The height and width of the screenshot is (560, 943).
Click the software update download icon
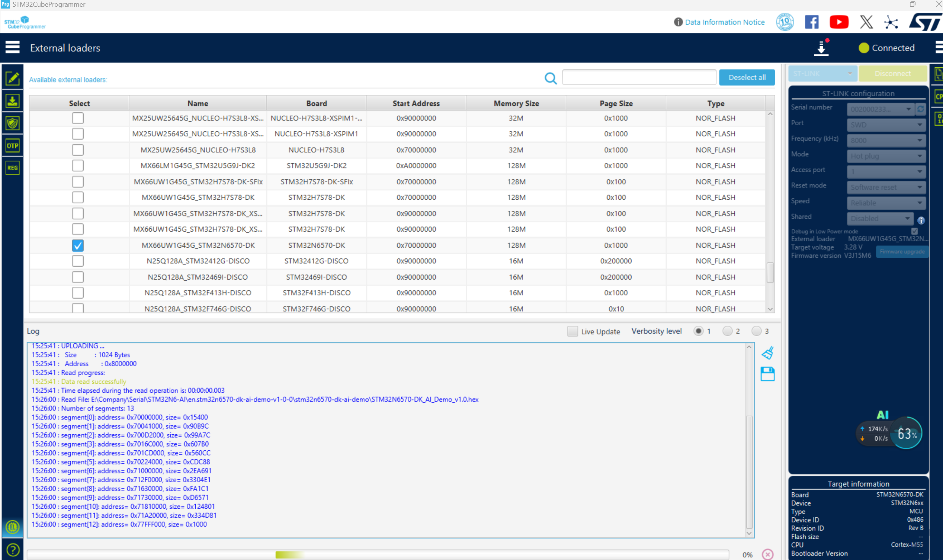tap(821, 48)
